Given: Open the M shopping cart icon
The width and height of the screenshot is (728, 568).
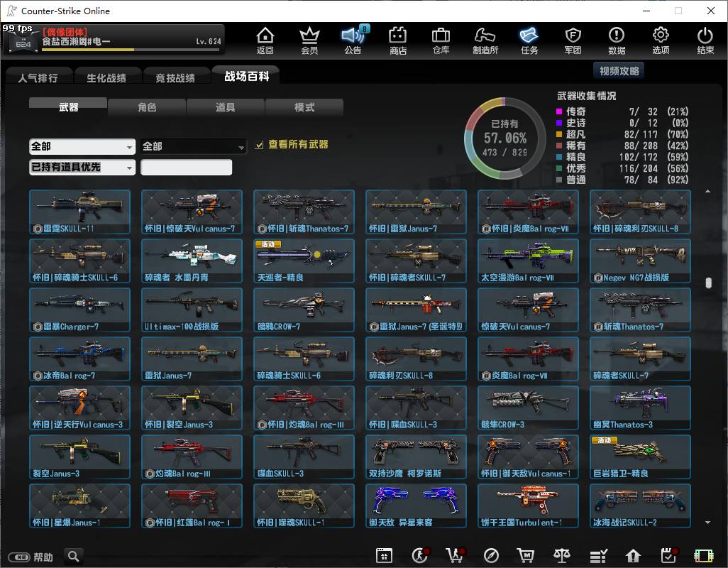Looking at the screenshot, I should pyautogui.click(x=526, y=555).
